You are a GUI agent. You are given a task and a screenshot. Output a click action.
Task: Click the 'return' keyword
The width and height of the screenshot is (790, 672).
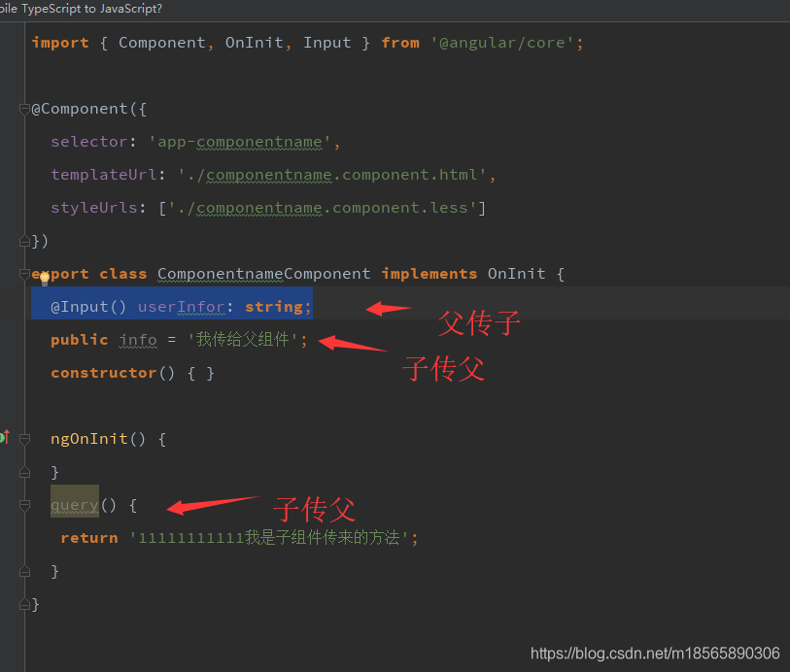[x=89, y=538]
